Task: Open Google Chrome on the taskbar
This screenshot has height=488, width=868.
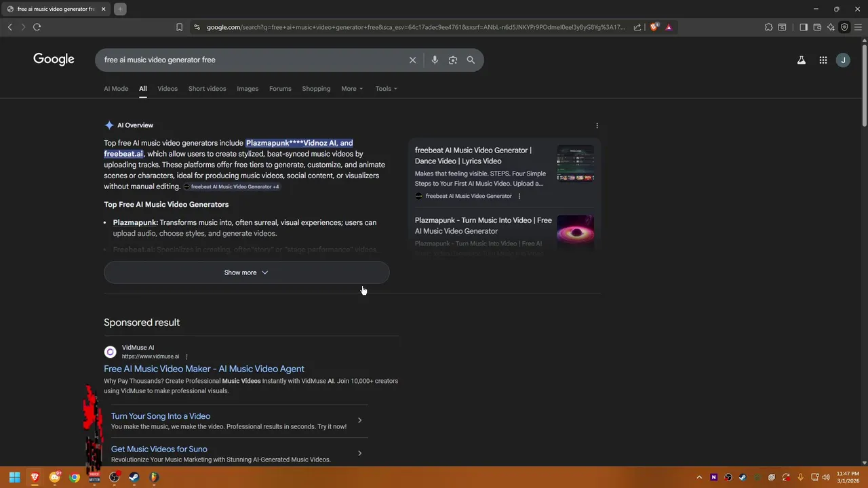Action: click(x=75, y=477)
